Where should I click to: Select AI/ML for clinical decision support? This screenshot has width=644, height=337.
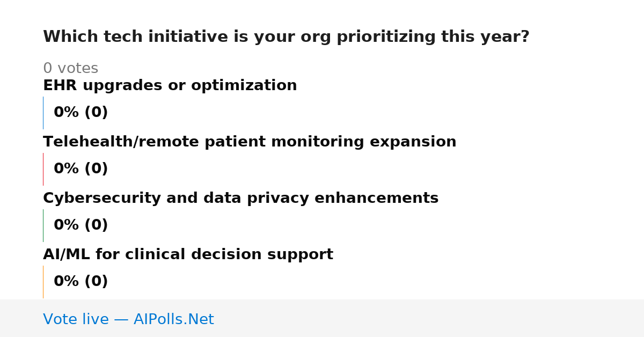tap(188, 255)
